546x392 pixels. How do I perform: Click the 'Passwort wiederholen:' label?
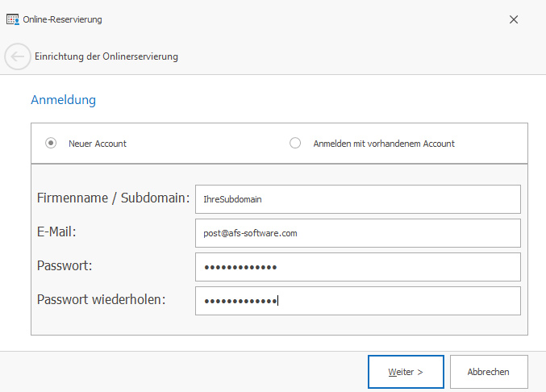[101, 299]
